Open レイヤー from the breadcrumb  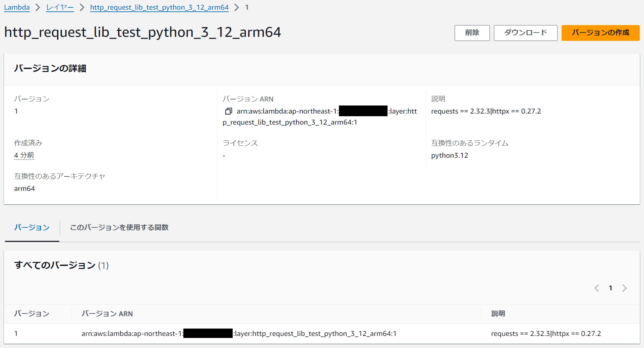pyautogui.click(x=59, y=7)
